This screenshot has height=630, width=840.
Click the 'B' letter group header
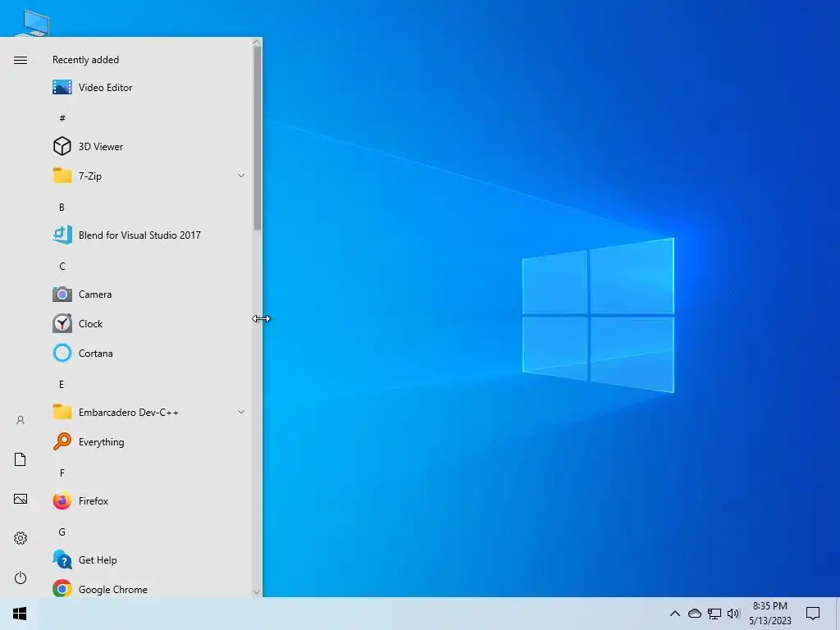[62, 208]
